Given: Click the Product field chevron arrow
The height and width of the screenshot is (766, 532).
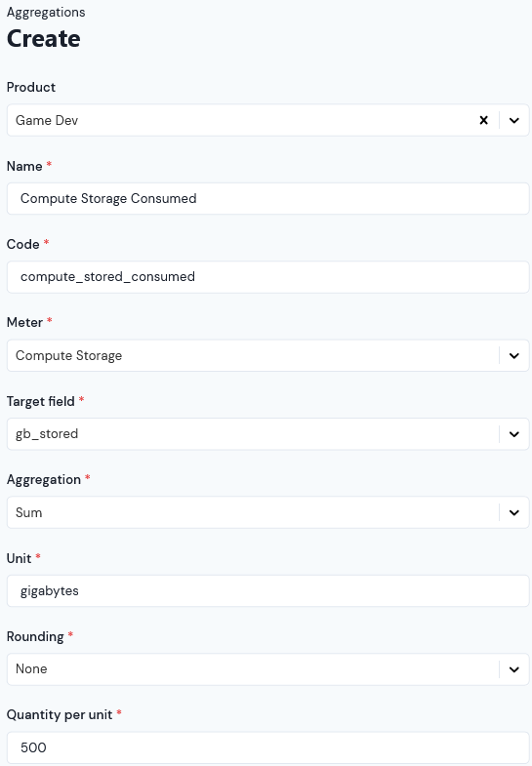Looking at the screenshot, I should pos(513,120).
